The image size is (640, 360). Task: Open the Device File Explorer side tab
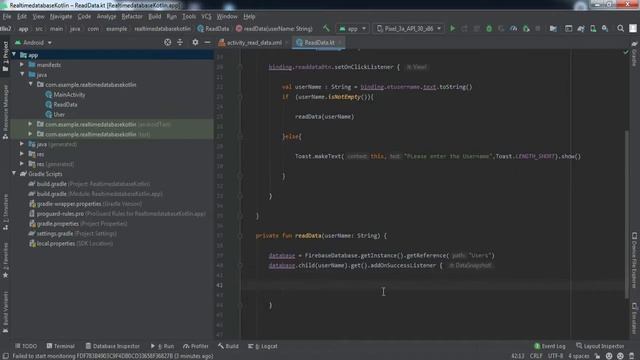click(x=634, y=260)
